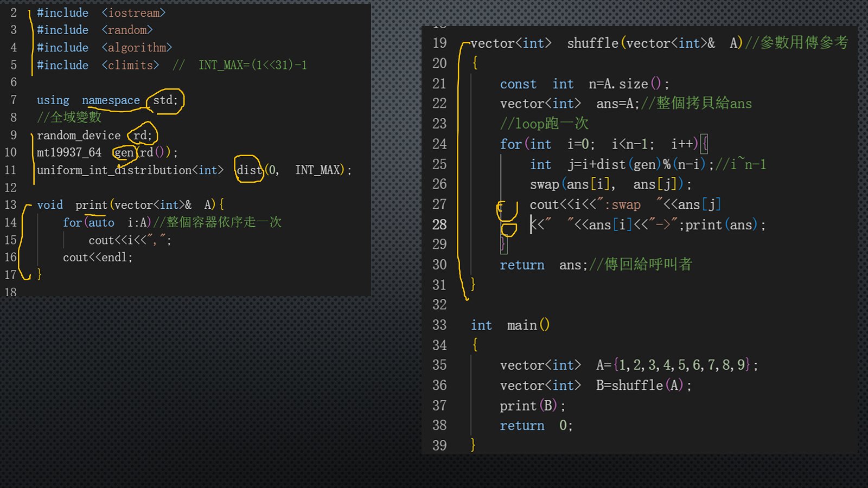
Task: Click 'void print(vector<int>& A){' declaration
Action: click(130, 205)
